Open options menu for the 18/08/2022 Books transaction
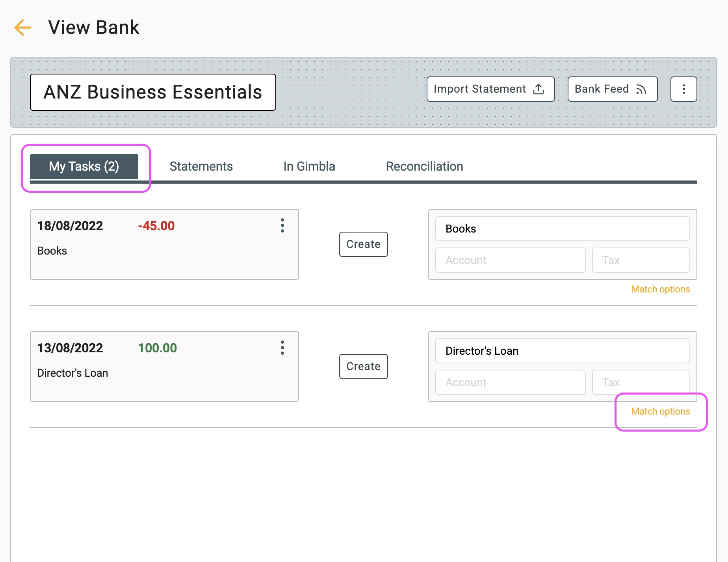This screenshot has width=728, height=562. [282, 225]
